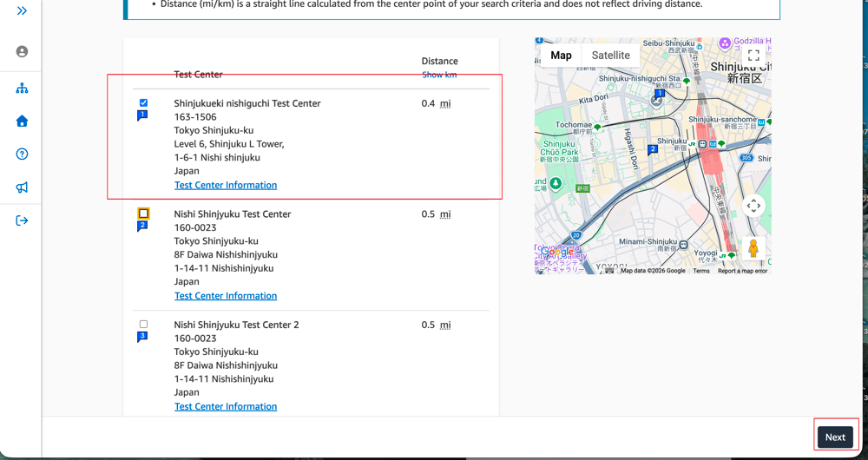The width and height of the screenshot is (868, 460).
Task: Open the organization hierarchy icon in sidebar
Action: tap(23, 88)
